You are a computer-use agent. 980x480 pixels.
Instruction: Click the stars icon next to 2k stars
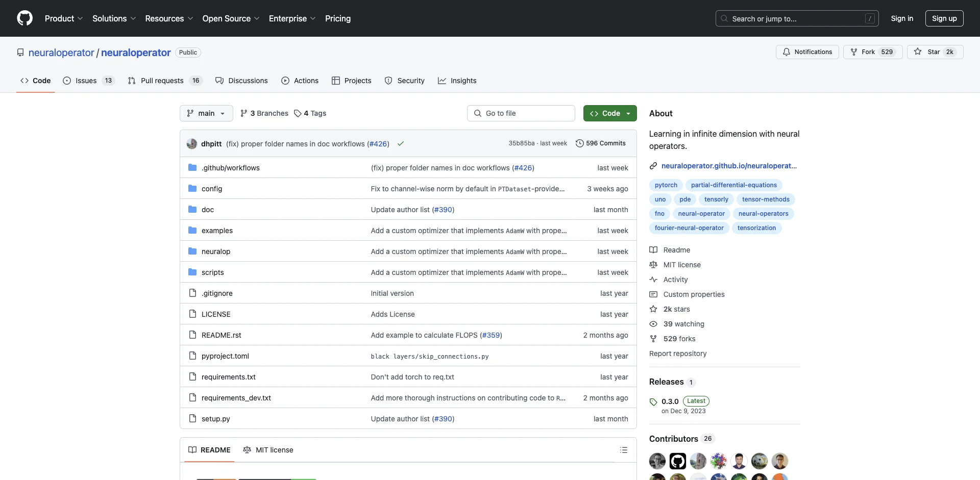pos(653,309)
